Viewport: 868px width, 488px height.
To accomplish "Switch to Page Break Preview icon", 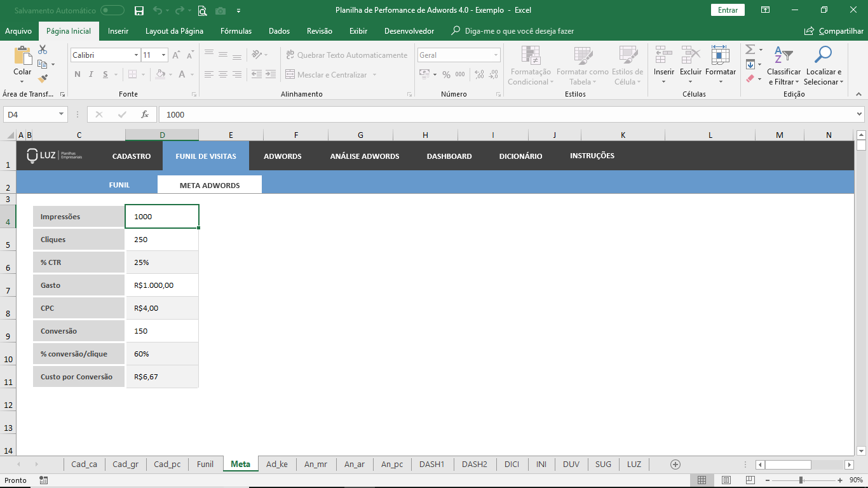I will (x=750, y=480).
